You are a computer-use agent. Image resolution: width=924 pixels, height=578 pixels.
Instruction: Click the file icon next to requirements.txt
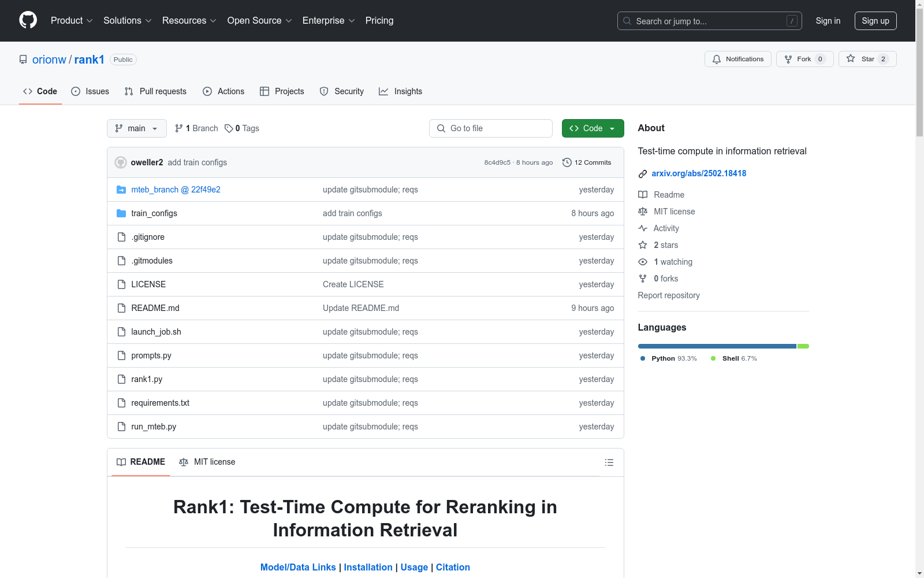tap(121, 403)
